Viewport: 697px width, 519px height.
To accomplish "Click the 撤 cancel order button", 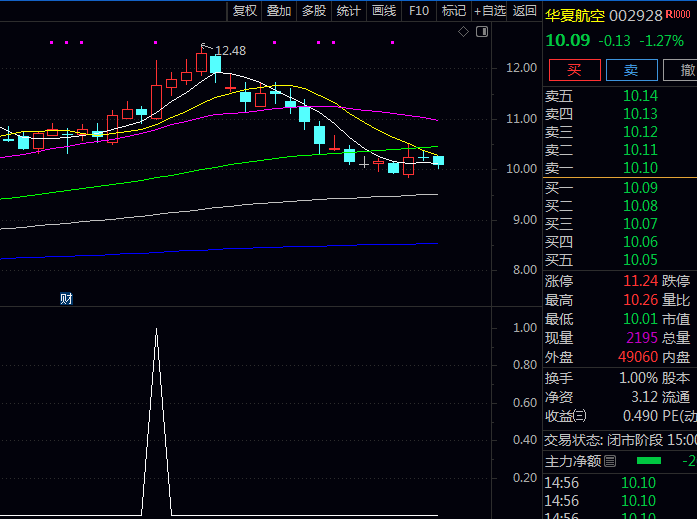I will [x=687, y=69].
